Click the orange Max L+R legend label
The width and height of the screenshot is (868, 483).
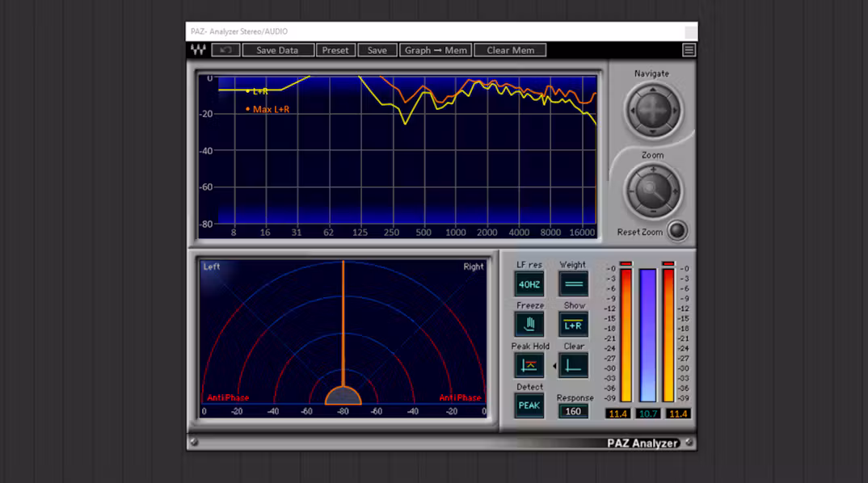[272, 110]
